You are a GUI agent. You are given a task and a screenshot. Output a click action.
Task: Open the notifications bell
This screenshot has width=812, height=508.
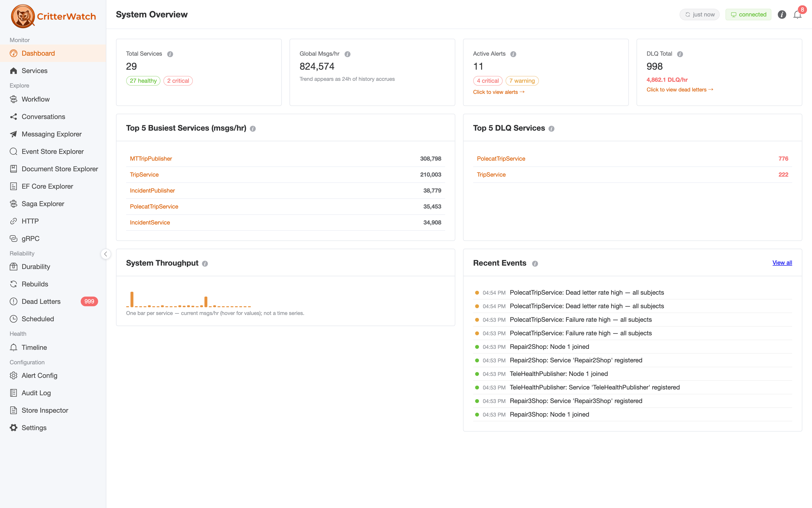coord(797,15)
